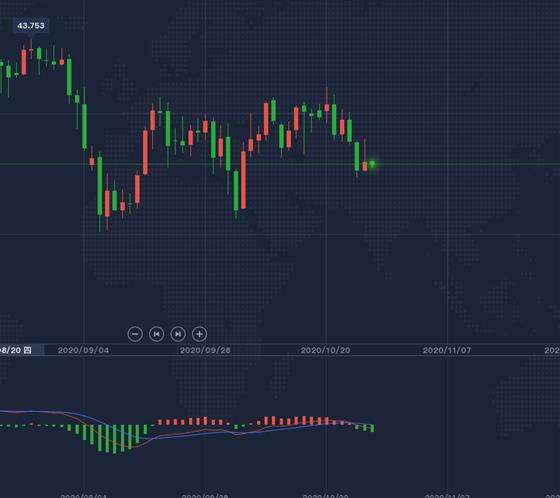Click the tallest red candle of late September rebound
The height and width of the screenshot is (498, 560).
coord(243,180)
